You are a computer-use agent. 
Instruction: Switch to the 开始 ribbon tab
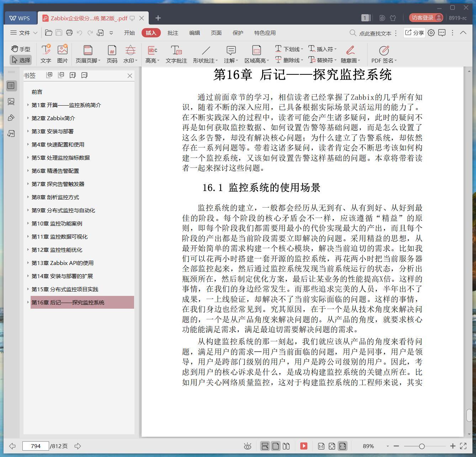pyautogui.click(x=129, y=33)
